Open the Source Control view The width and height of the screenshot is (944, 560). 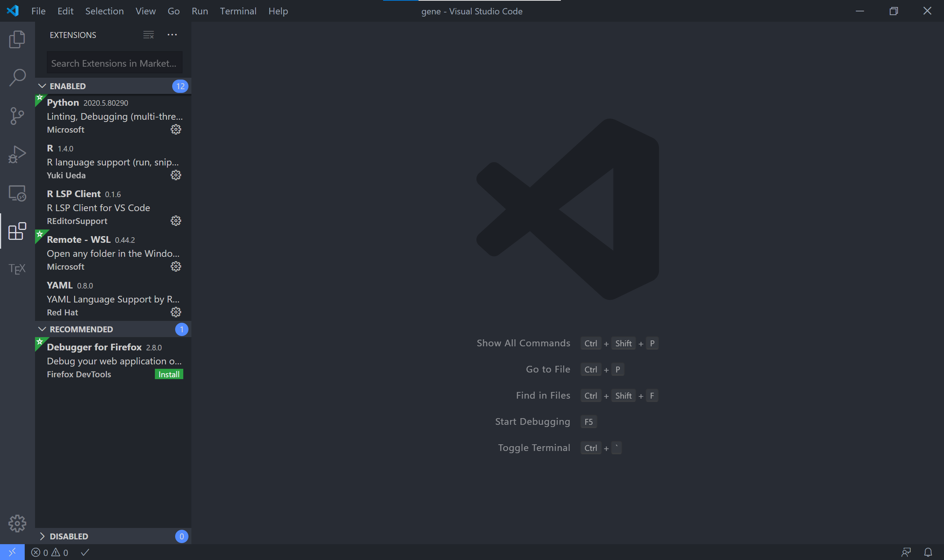pyautogui.click(x=17, y=116)
